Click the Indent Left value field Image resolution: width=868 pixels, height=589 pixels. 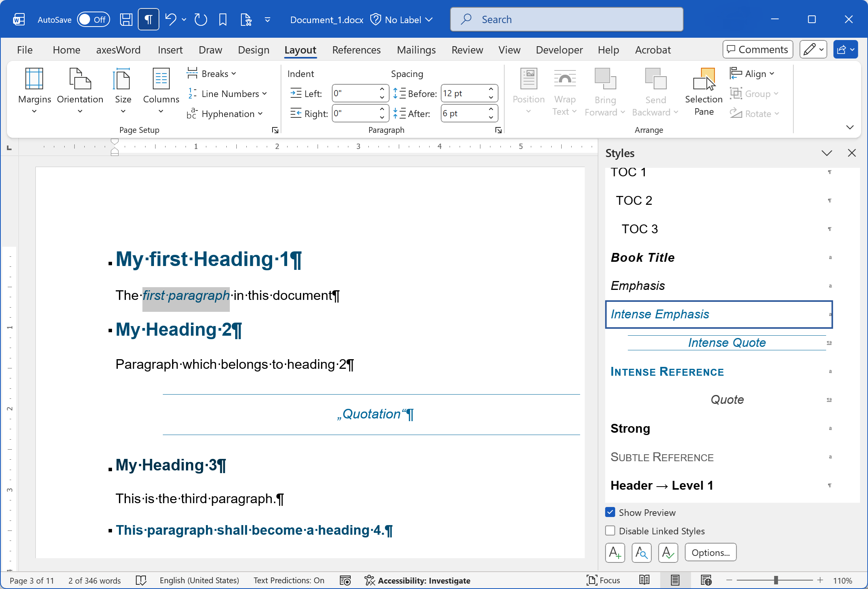[x=355, y=93]
